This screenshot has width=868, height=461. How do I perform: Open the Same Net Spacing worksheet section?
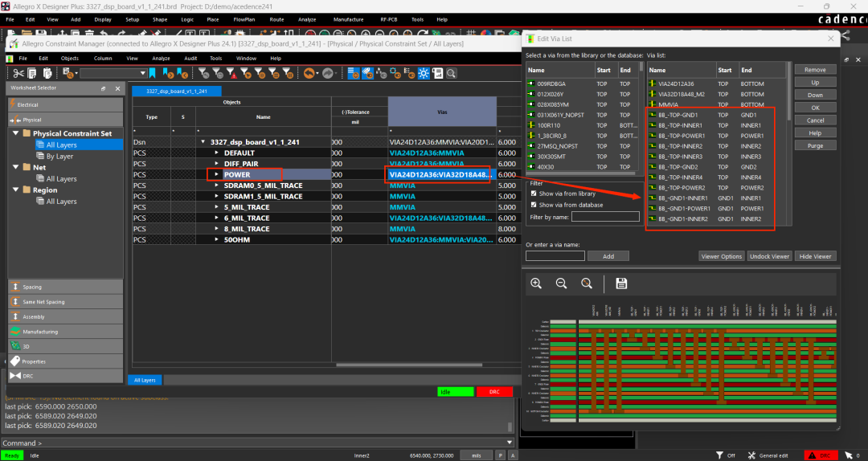click(65, 302)
